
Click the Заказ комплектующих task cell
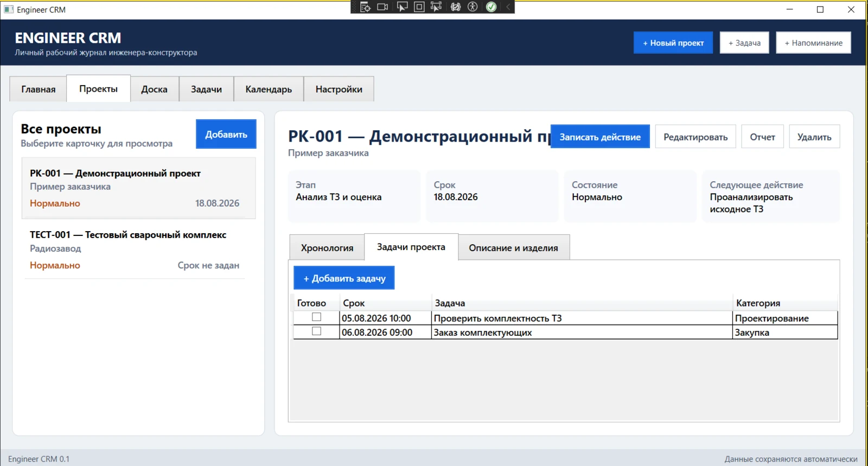(x=582, y=332)
